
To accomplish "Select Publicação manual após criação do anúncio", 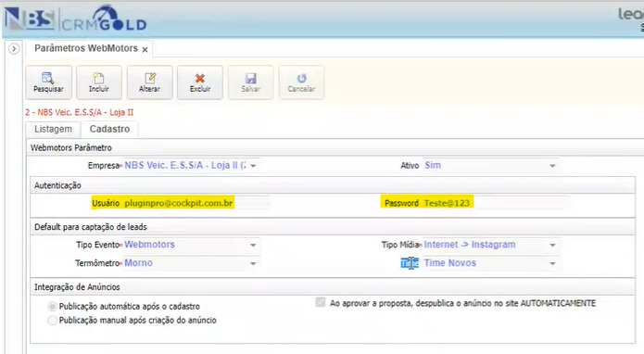I will point(52,321).
